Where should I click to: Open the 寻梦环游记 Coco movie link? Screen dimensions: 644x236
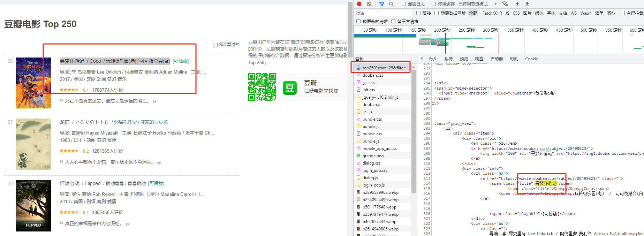pos(115,61)
